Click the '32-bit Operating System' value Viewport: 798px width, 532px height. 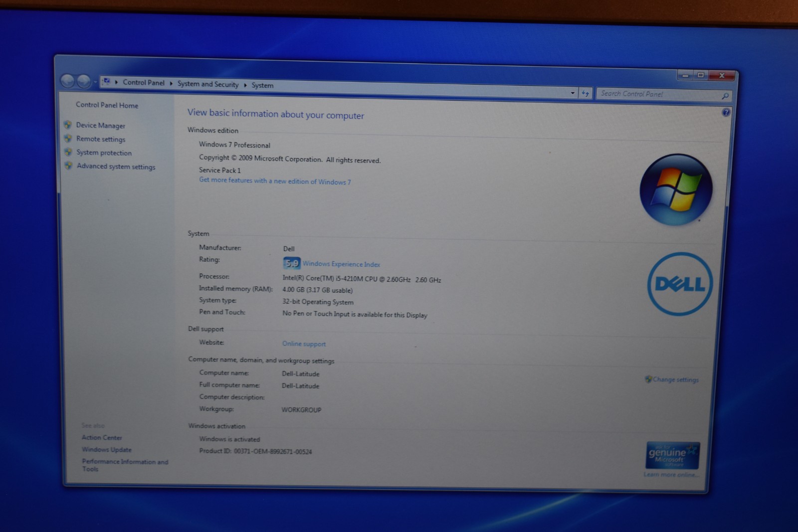[318, 302]
